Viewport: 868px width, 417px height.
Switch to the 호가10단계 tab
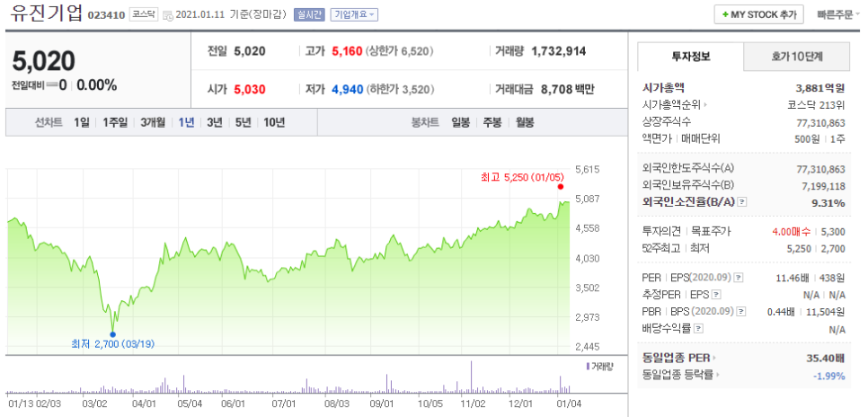pyautogui.click(x=797, y=57)
